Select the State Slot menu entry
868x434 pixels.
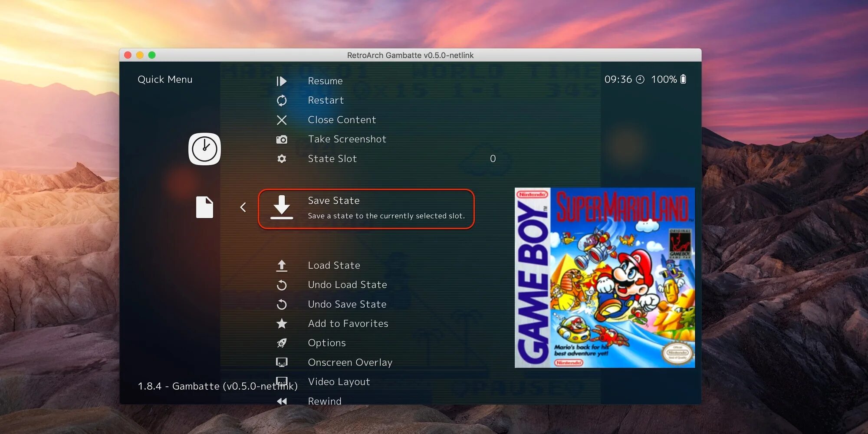pyautogui.click(x=332, y=159)
